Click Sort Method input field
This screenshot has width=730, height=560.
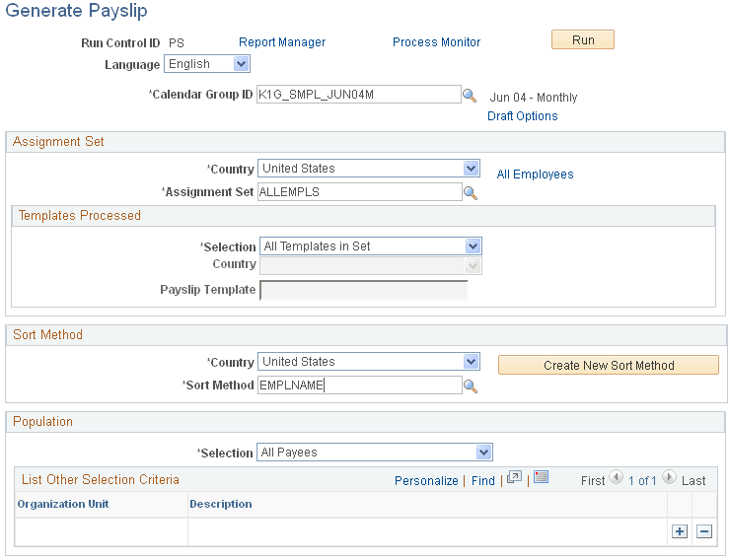click(x=359, y=385)
